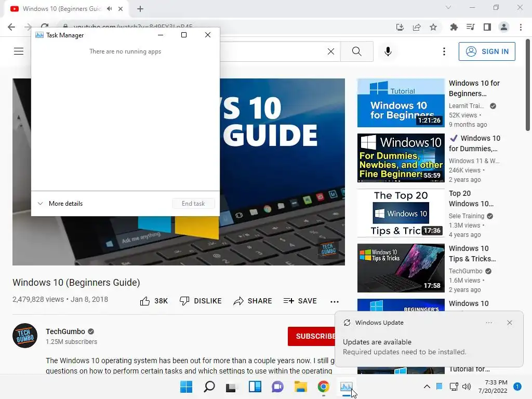Click SAVE to playlist
This screenshot has width=532, height=399.
pyautogui.click(x=300, y=301)
